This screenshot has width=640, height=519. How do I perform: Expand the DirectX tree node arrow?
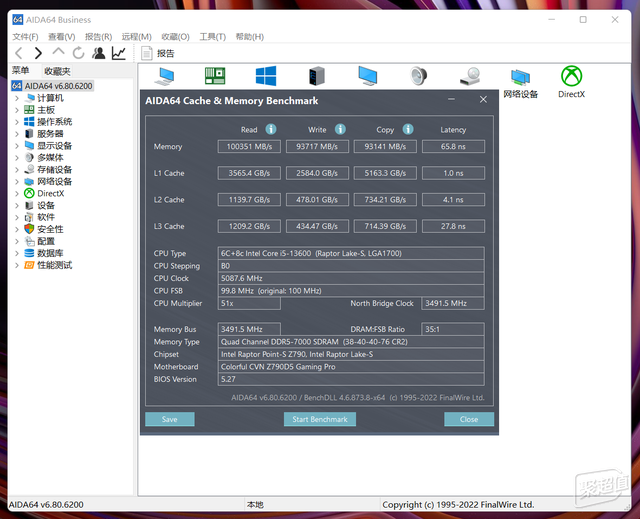coord(17,193)
